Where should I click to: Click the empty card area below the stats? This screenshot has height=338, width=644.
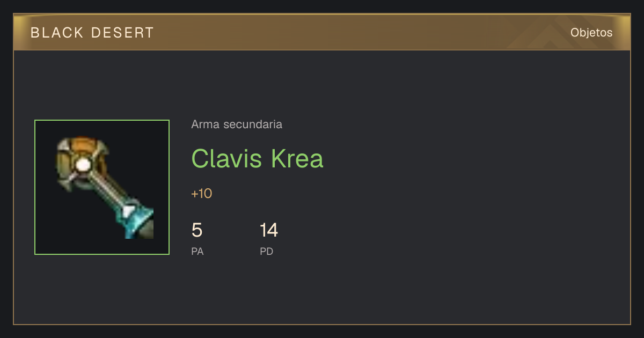coord(322,292)
